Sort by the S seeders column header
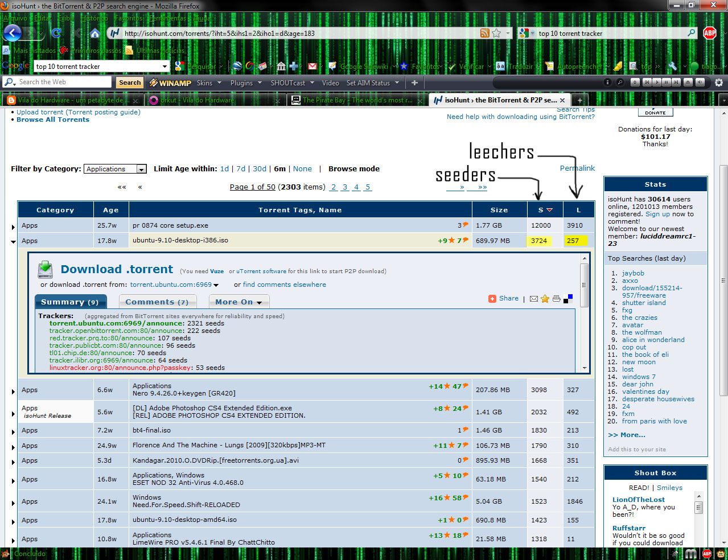The width and height of the screenshot is (728, 560). [545, 210]
